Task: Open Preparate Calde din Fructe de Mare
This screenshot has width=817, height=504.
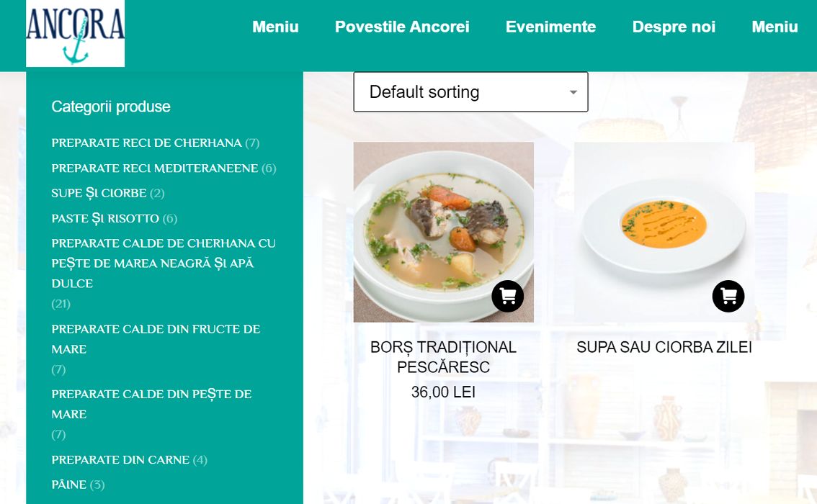Action: [x=156, y=339]
